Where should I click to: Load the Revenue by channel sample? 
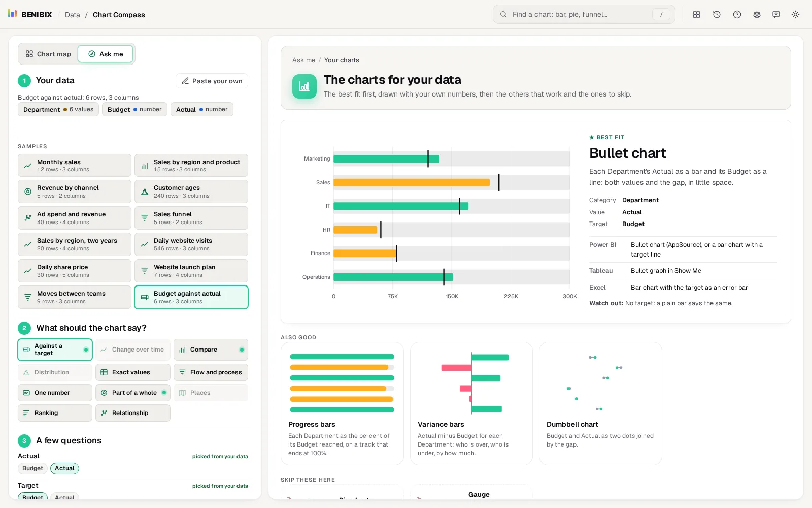[75, 192]
